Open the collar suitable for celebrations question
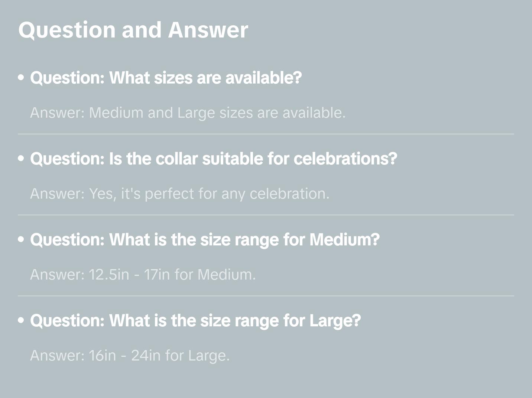The height and width of the screenshot is (398, 532). click(213, 159)
